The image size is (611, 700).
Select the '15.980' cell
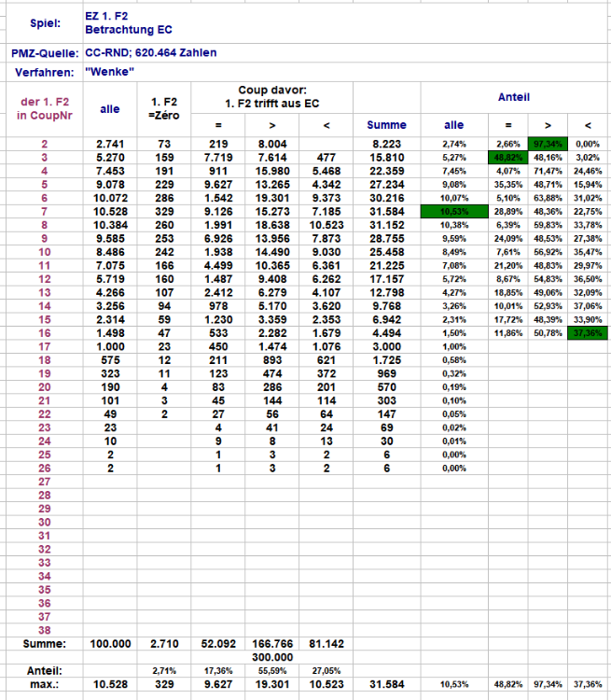tap(272, 171)
